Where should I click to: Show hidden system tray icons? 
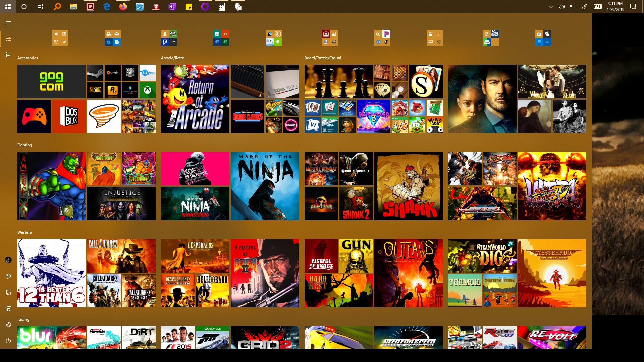pyautogui.click(x=551, y=7)
